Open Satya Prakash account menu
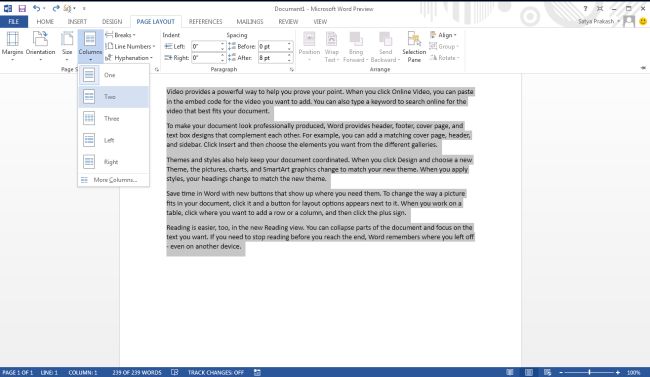 [x=599, y=21]
